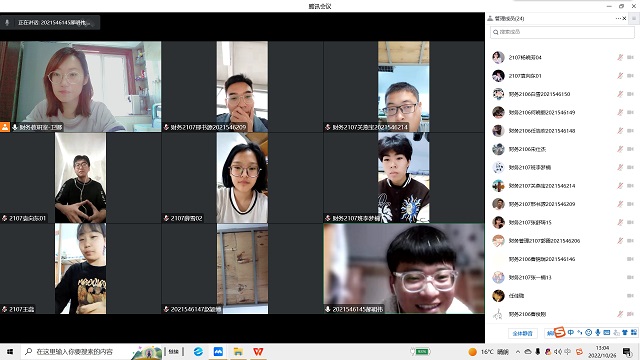Open Edge browser from taskbar

(198, 351)
